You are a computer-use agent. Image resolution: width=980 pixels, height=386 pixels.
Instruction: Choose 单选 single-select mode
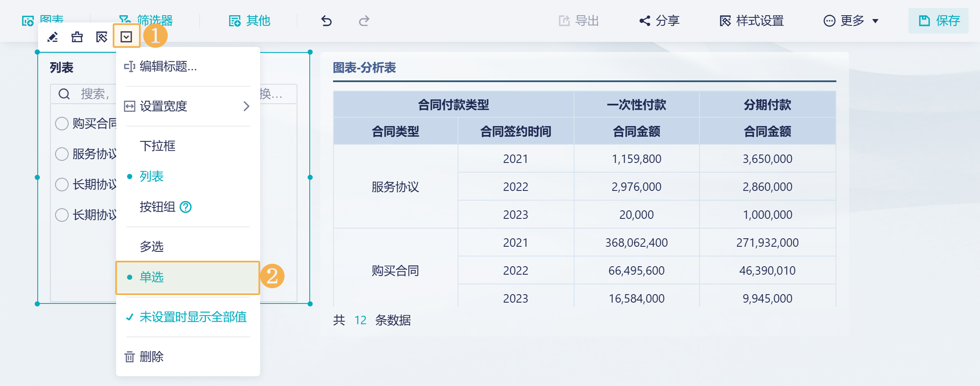[x=188, y=277]
